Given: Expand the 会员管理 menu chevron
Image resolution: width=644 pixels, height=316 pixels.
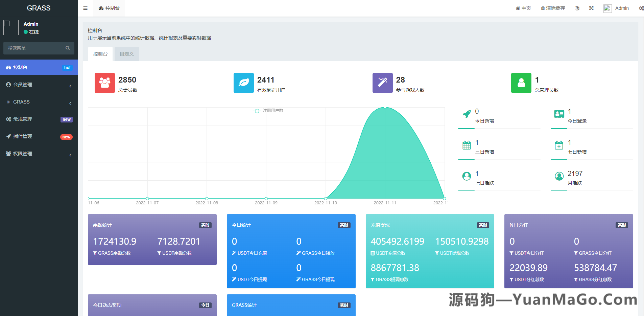Looking at the screenshot, I should (70, 86).
